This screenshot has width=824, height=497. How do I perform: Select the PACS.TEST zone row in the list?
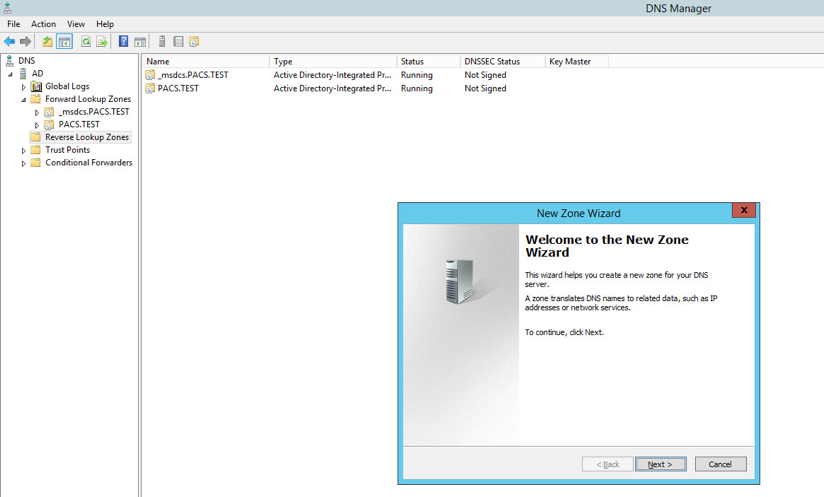tap(178, 88)
